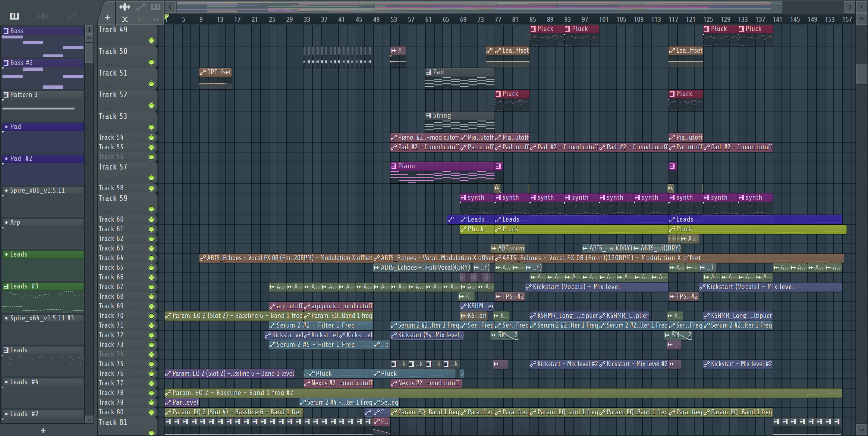
Task: Show patterns in the picker panel
Action: [x=14, y=16]
